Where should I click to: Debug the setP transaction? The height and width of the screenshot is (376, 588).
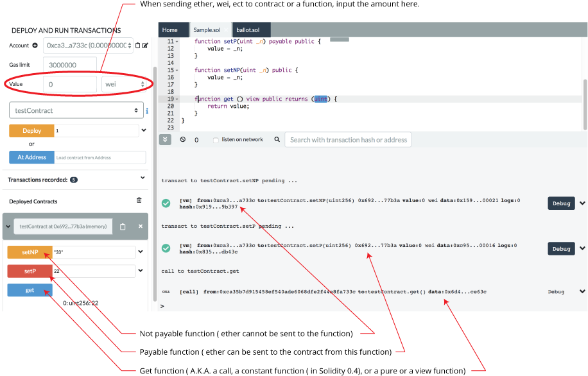pos(561,248)
